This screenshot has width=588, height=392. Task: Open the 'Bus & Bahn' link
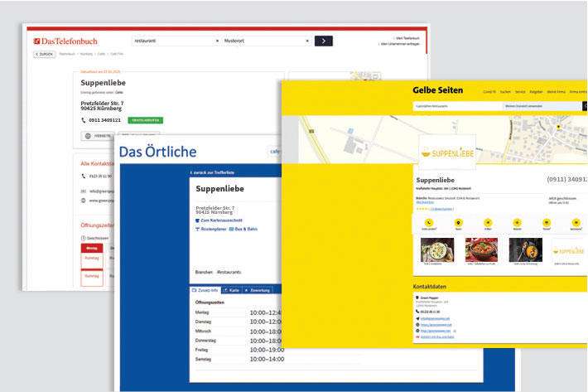(x=243, y=230)
